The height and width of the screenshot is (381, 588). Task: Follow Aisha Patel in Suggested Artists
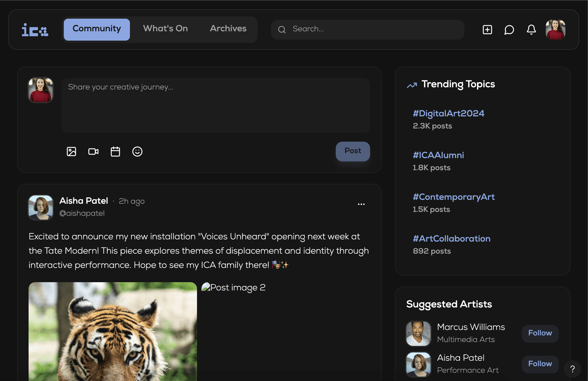540,364
